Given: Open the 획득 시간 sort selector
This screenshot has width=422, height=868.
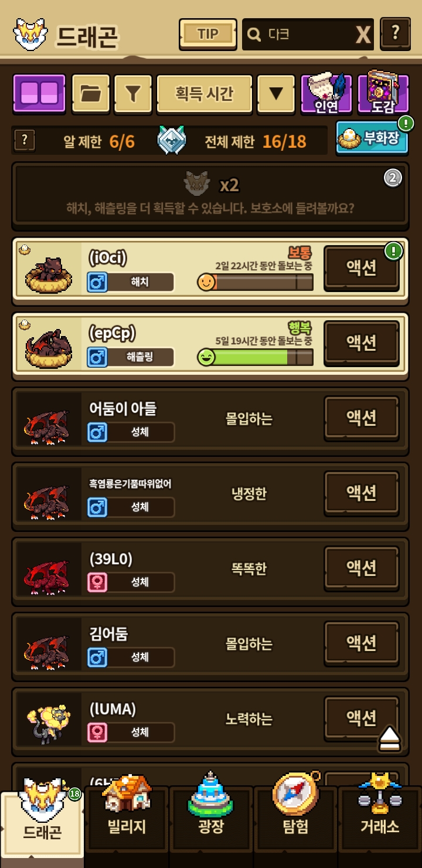Looking at the screenshot, I should point(205,93).
